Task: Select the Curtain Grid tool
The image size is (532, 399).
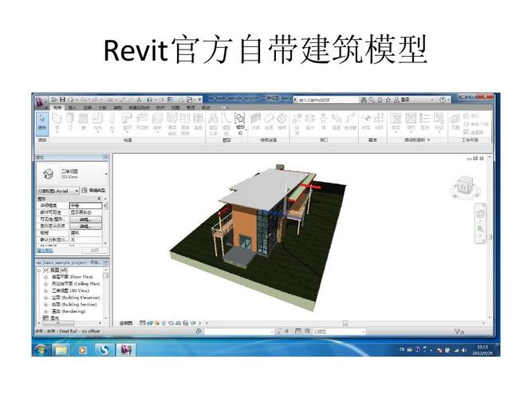Action: (x=185, y=124)
